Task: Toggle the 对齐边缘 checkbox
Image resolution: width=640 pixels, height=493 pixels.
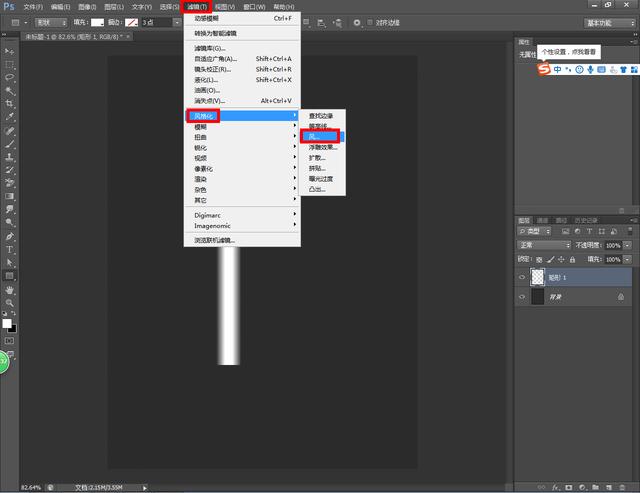Action: (x=370, y=22)
